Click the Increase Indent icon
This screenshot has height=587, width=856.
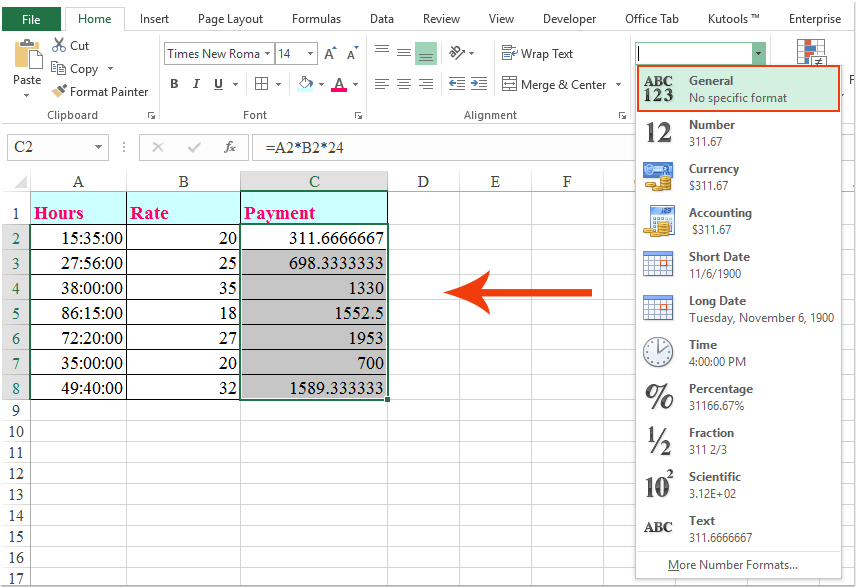(480, 85)
